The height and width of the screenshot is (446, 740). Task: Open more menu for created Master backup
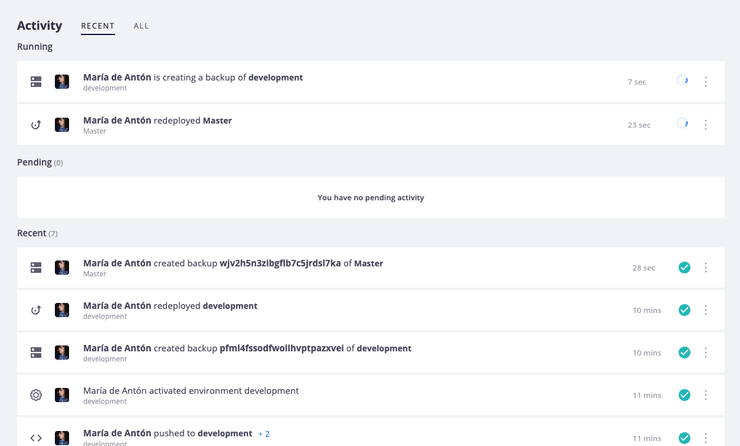[706, 268]
